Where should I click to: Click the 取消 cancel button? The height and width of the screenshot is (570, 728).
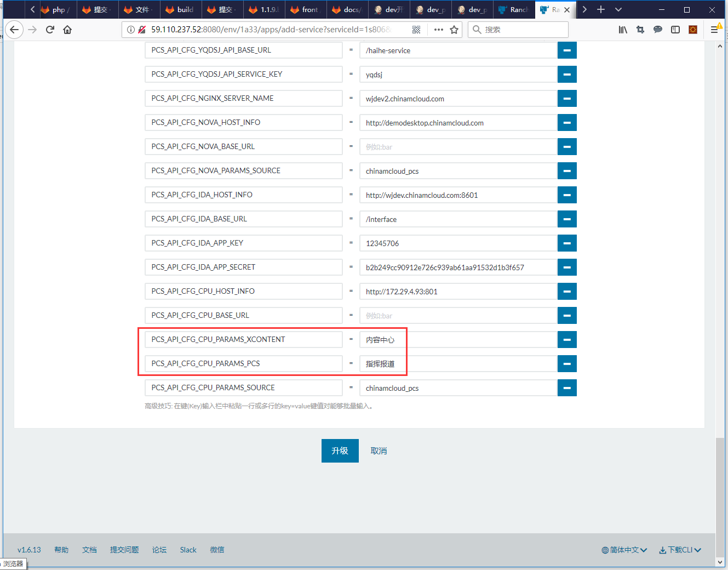[x=379, y=451]
